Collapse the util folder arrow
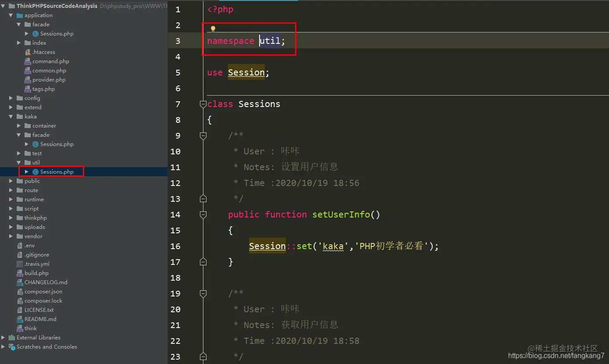Image resolution: width=609 pixels, height=364 pixels. click(19, 163)
